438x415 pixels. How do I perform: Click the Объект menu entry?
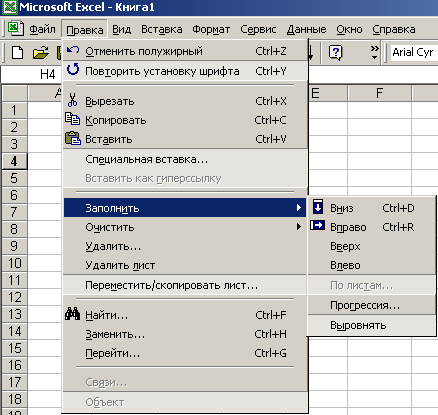185,402
